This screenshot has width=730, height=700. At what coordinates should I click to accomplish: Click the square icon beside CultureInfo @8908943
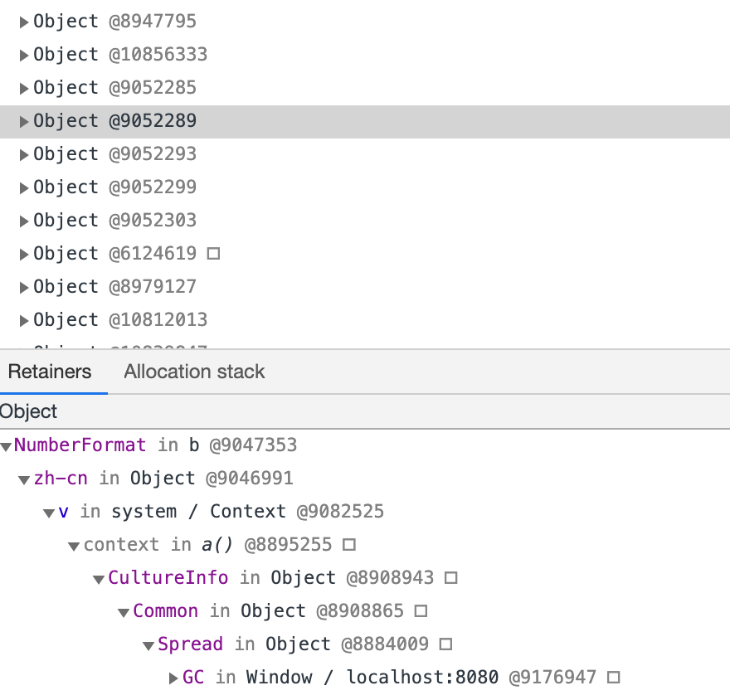tap(451, 578)
